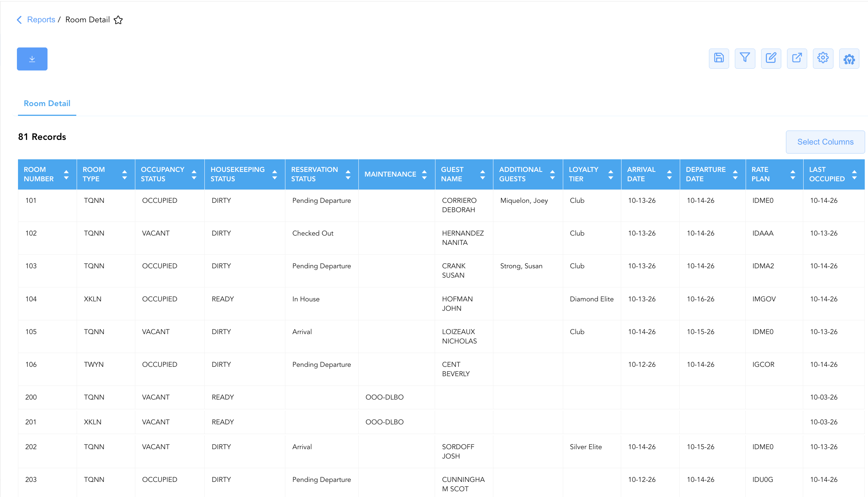Sort by Occupancy Status column
This screenshot has height=497, width=868.
click(x=194, y=174)
